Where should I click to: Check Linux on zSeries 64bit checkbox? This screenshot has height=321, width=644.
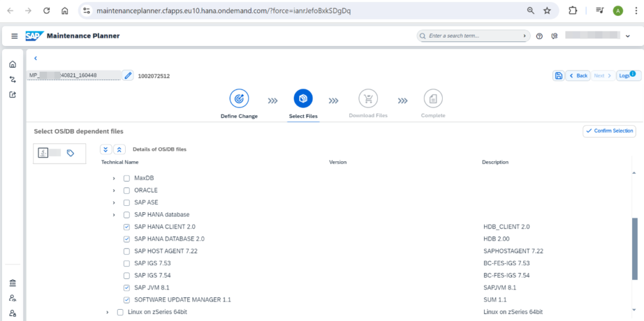point(120,312)
